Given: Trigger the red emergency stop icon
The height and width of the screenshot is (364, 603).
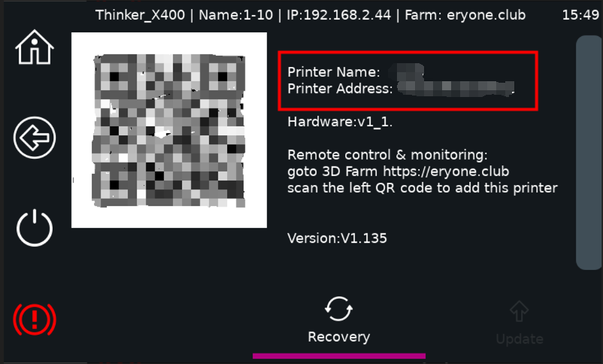Looking at the screenshot, I should coord(35,319).
